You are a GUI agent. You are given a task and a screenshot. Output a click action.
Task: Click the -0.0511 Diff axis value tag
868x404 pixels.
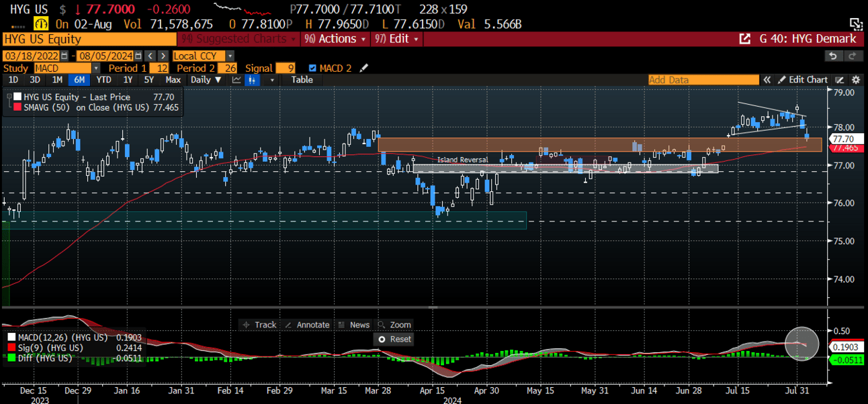click(847, 360)
